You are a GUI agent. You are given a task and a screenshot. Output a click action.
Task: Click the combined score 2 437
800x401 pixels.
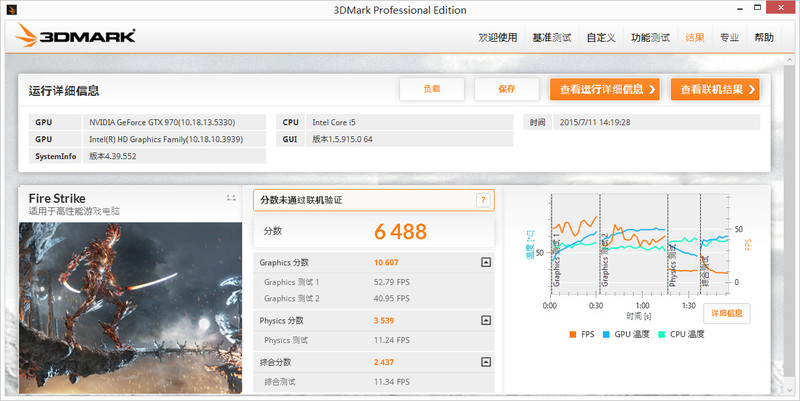pos(384,362)
